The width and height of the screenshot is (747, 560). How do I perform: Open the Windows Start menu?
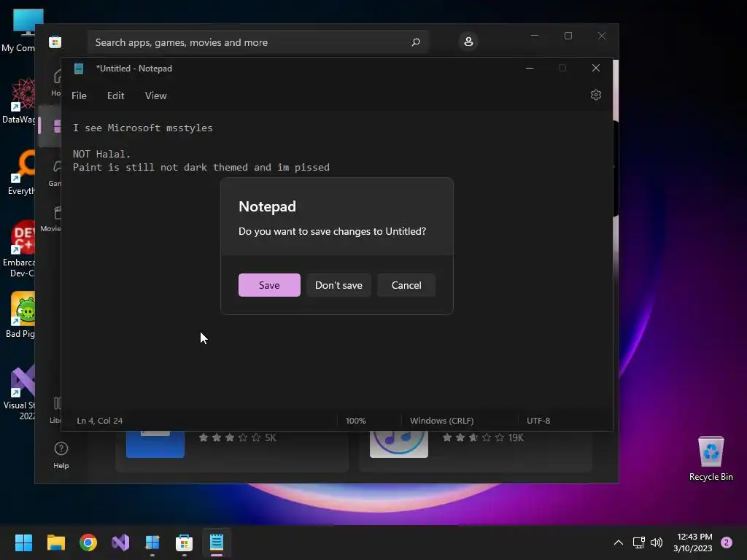pyautogui.click(x=23, y=542)
